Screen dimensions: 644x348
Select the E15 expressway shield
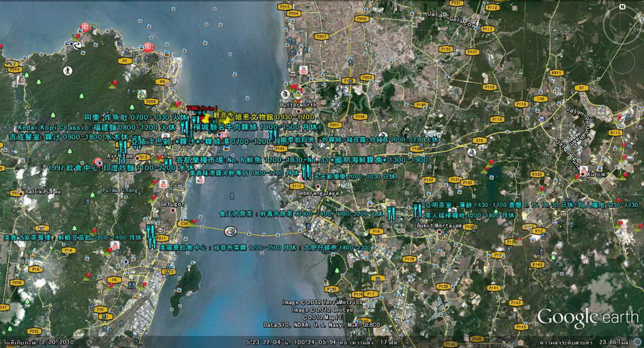pyautogui.click(x=479, y=140)
